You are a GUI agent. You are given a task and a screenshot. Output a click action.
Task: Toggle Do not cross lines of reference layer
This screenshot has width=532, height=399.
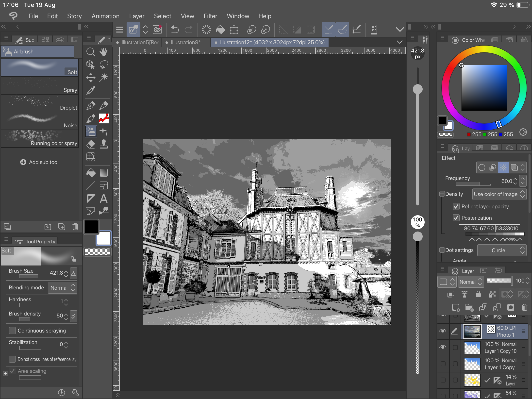(12, 359)
